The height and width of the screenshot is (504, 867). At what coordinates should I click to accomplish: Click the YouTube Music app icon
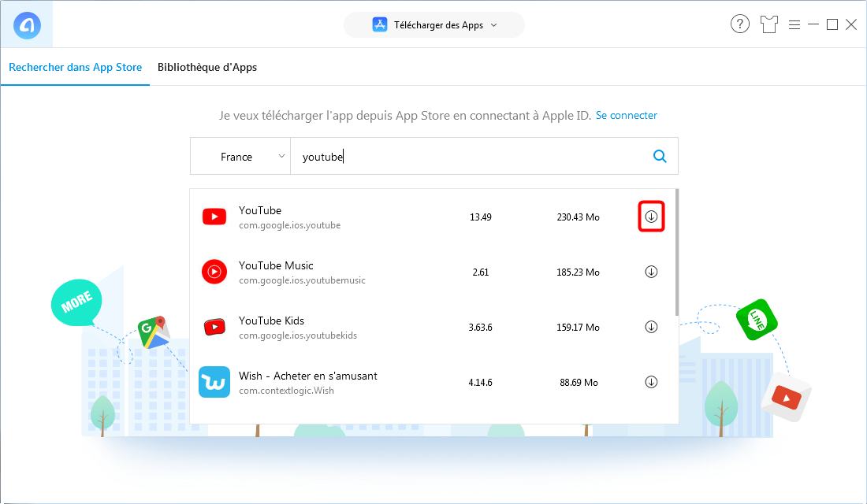(214, 272)
